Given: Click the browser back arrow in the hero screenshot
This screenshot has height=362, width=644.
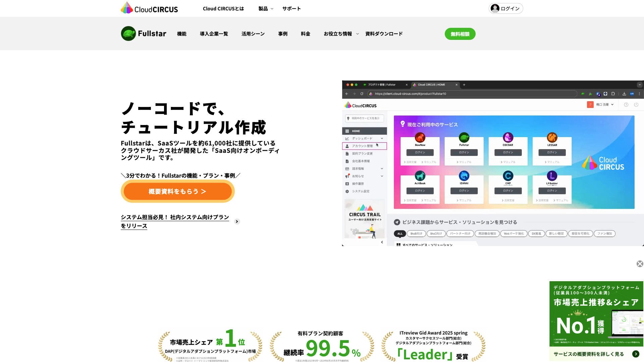Looking at the screenshot, I should [x=347, y=94].
